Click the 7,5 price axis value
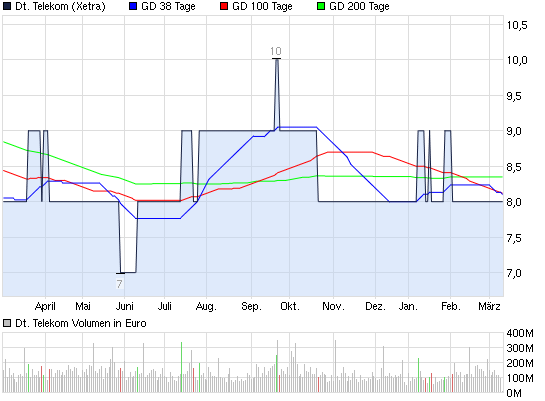Viewport: 545px width, 401px height. (514, 238)
